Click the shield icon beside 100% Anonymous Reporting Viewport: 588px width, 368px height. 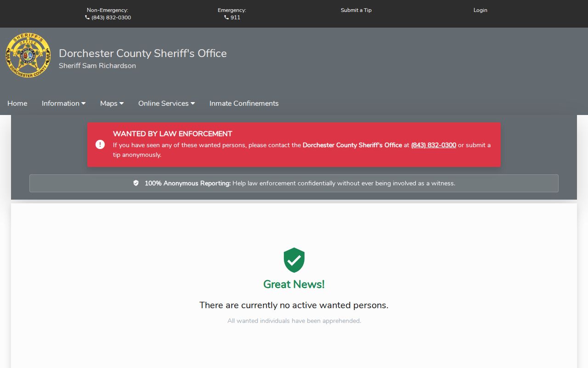[136, 183]
